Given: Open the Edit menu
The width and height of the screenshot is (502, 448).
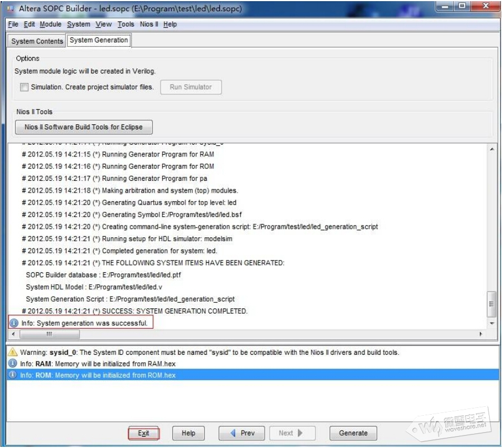Looking at the screenshot, I should (x=29, y=24).
